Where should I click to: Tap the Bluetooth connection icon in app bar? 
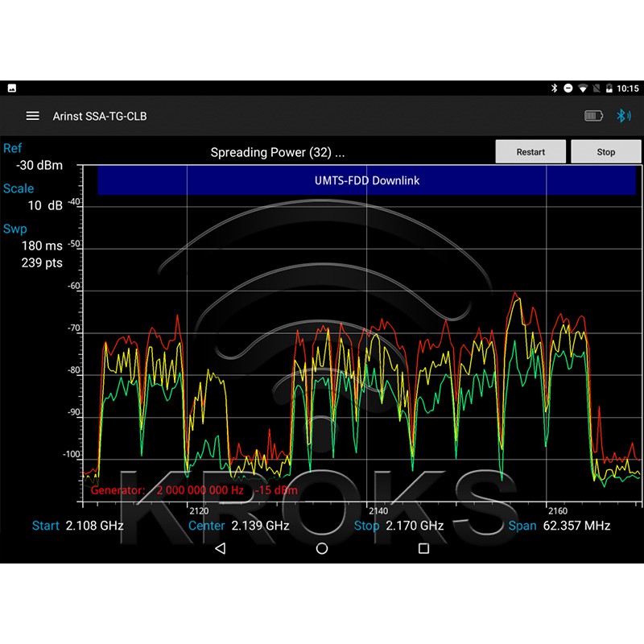623,116
